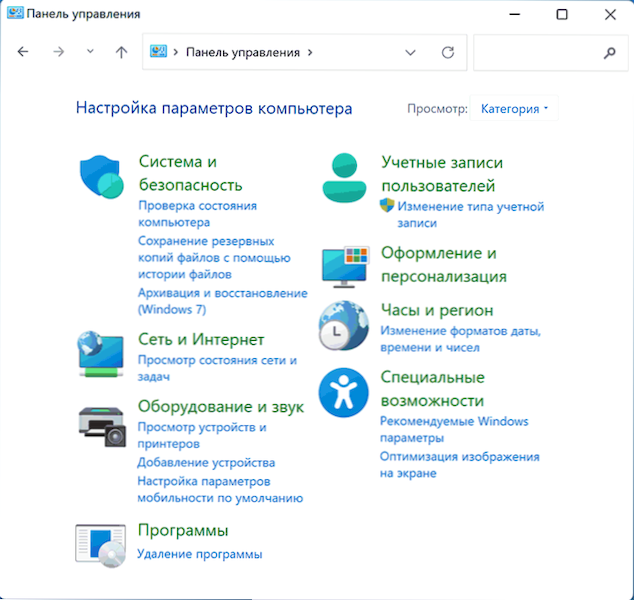Click Изменение форматов даты, времени и чисел
Viewport: 634px width, 600px height.
pyautogui.click(x=461, y=339)
